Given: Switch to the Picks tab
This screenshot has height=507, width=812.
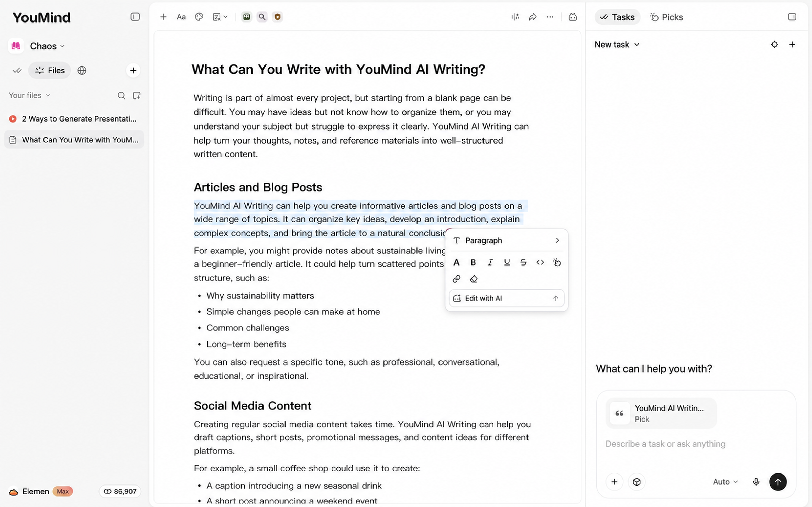Looking at the screenshot, I should (666, 17).
